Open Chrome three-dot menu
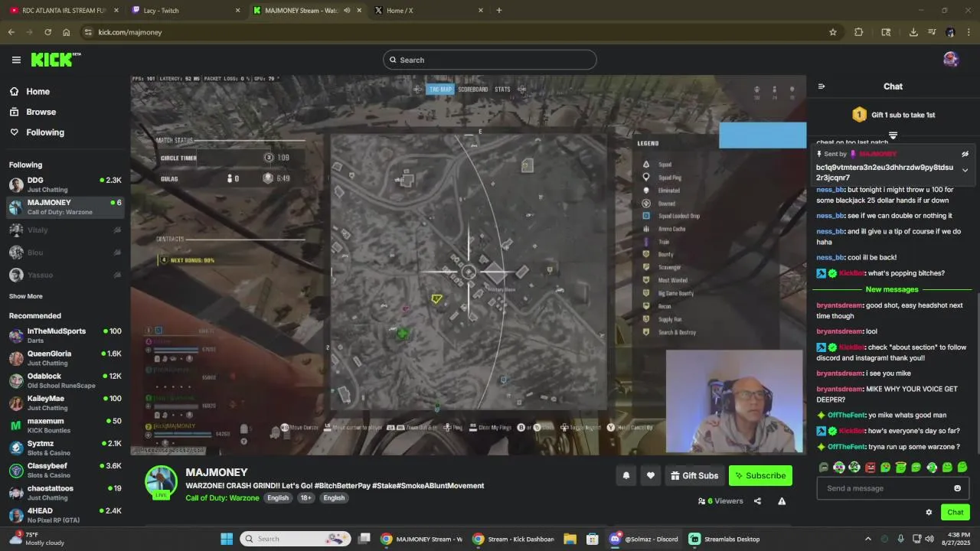Screen dimensions: 980x551 (969, 32)
